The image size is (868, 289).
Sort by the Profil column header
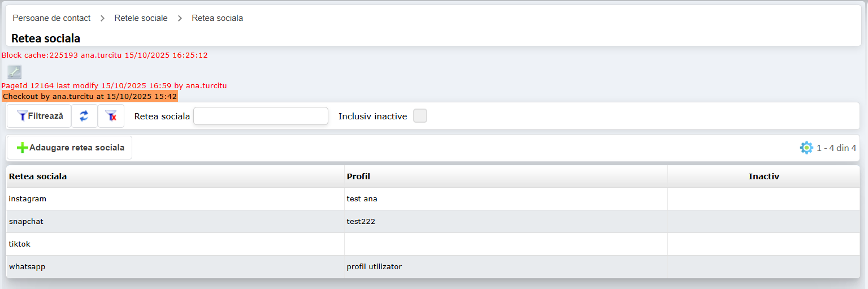coord(358,176)
